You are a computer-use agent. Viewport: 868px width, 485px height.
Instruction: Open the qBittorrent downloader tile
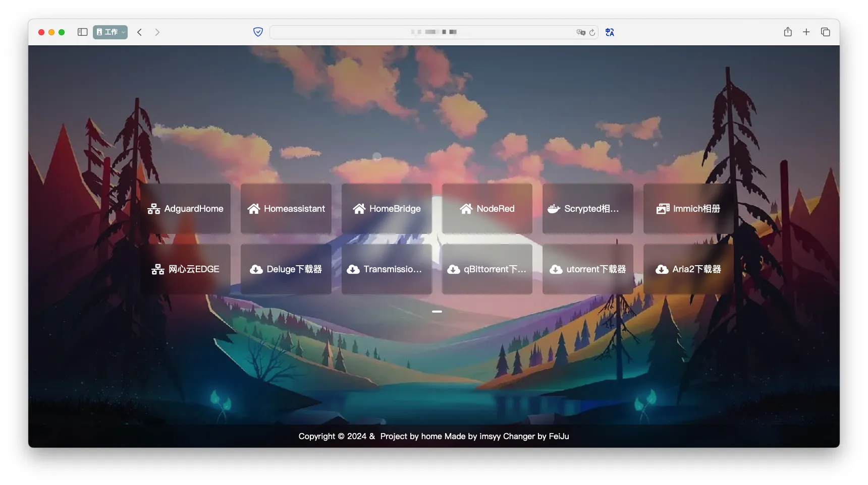pos(487,269)
